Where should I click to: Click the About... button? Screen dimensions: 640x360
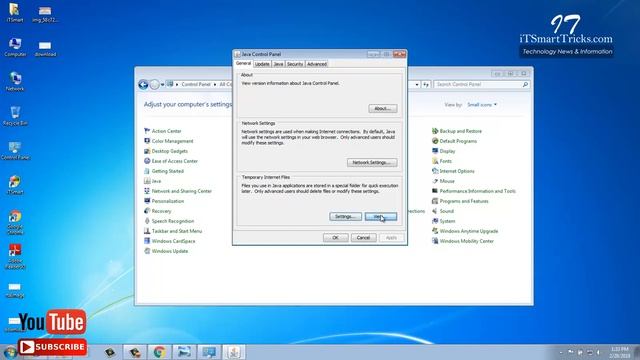(x=382, y=109)
